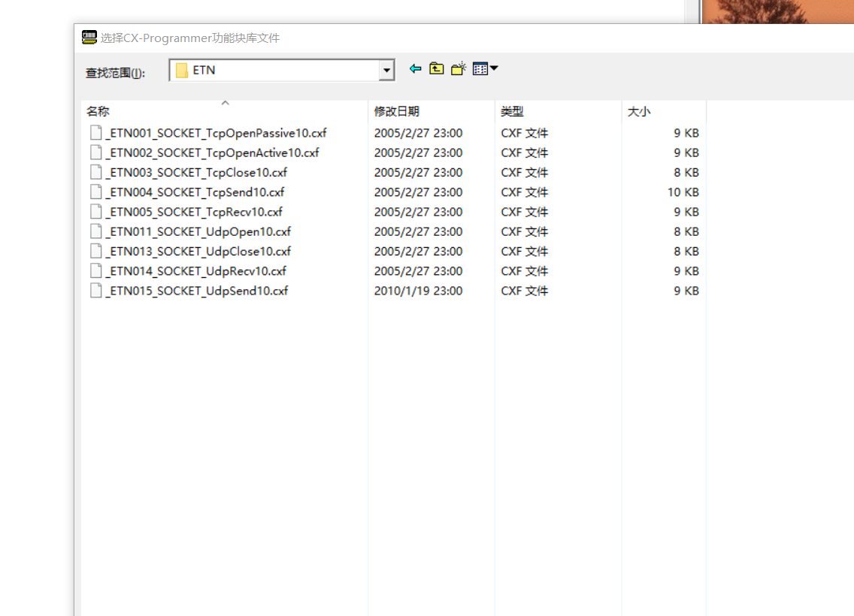The image size is (854, 616).
Task: Go up one folder level
Action: 437,69
